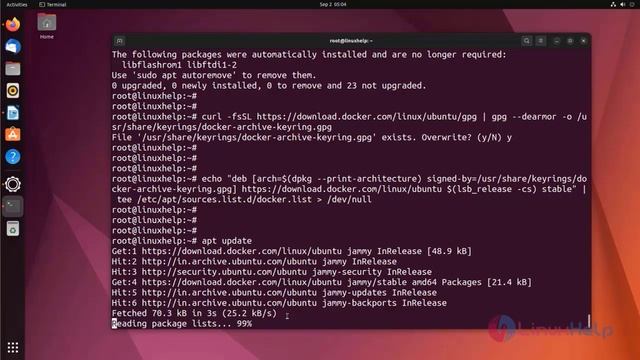Image resolution: width=640 pixels, height=360 pixels.
Task: Click the Hit:5 jammy-updates InRelease line
Action: coord(274,293)
